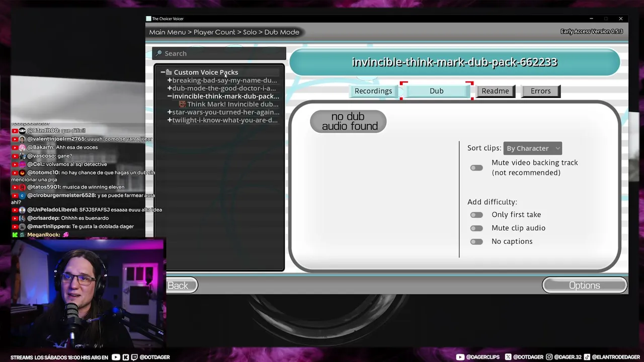Click the avatar of @Bakarfn in chat
The image size is (644, 362).
tap(23, 147)
